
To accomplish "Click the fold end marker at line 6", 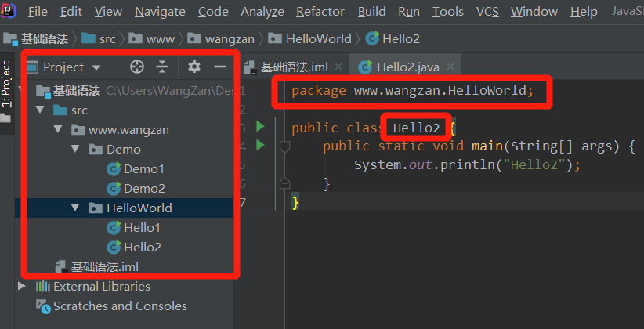I will point(284,183).
